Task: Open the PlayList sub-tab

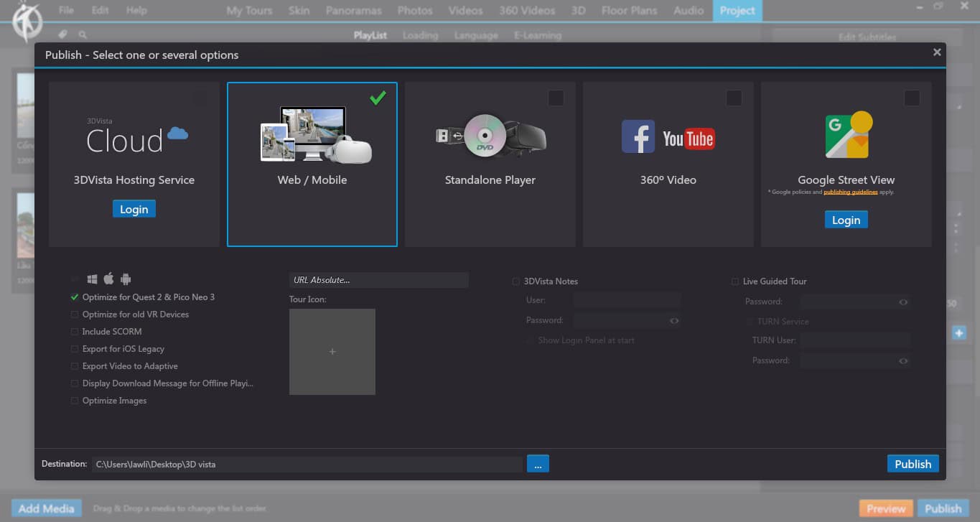Action: point(370,35)
